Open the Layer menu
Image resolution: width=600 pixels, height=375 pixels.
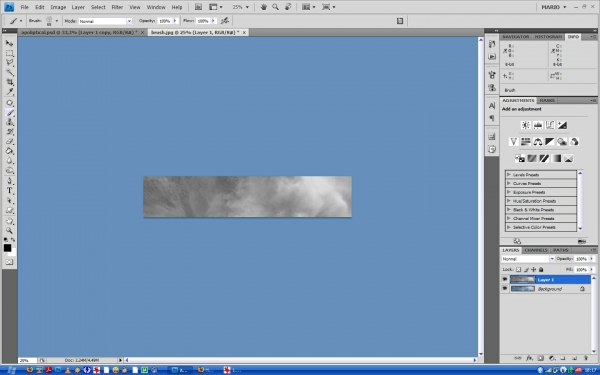78,7
